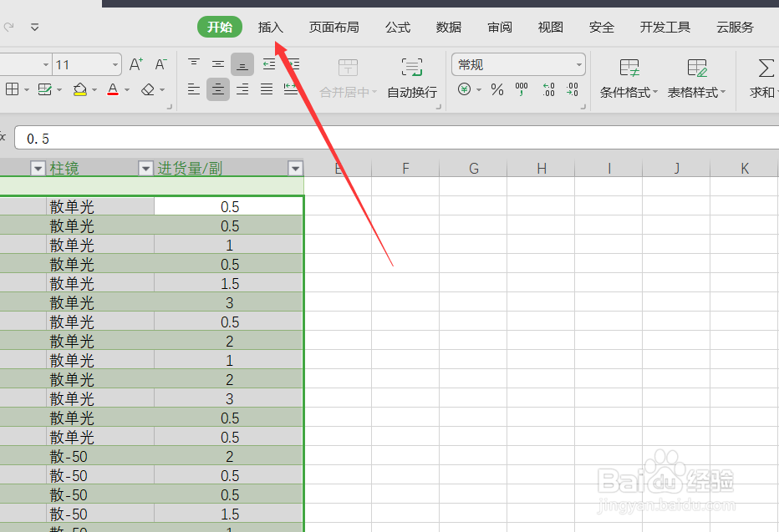Open alignment group dialog launcher corner
Image resolution: width=779 pixels, height=532 pixels.
439,107
